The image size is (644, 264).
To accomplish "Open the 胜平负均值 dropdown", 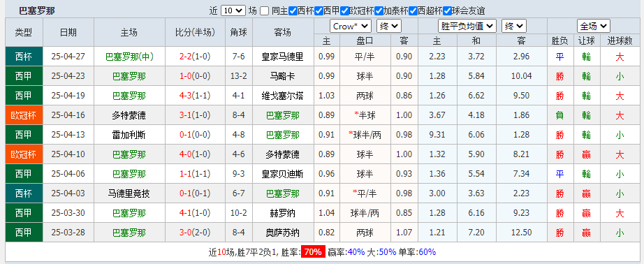I will coord(467,27).
